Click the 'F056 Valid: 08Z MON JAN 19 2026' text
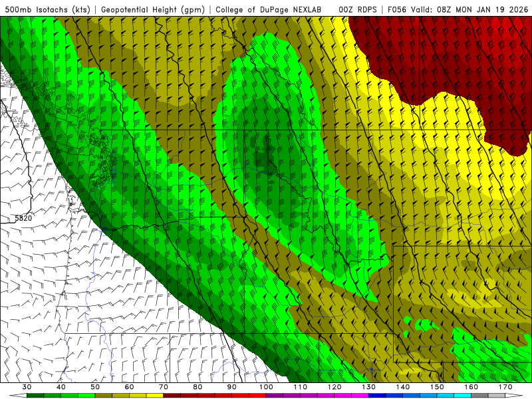This screenshot has height=399, width=532. pyautogui.click(x=458, y=9)
